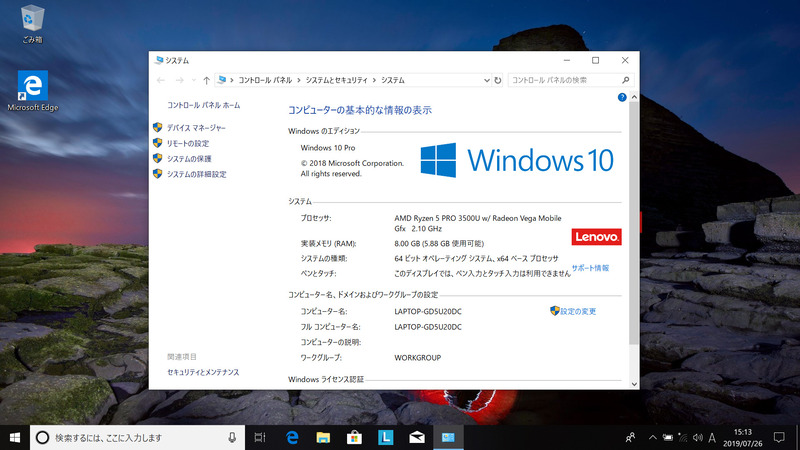Click the AMD Ryzen 5 PRO processor text
Image resolution: width=800 pixels, height=450 pixels.
click(x=478, y=223)
